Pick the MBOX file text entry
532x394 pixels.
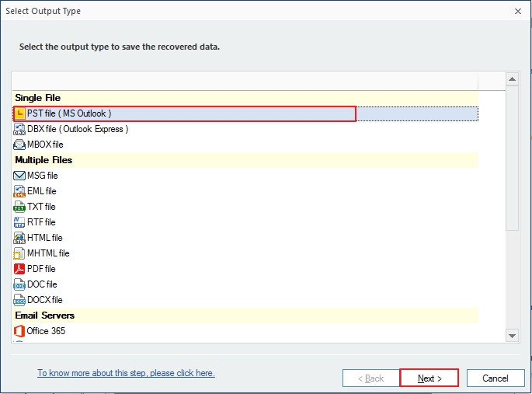45,145
